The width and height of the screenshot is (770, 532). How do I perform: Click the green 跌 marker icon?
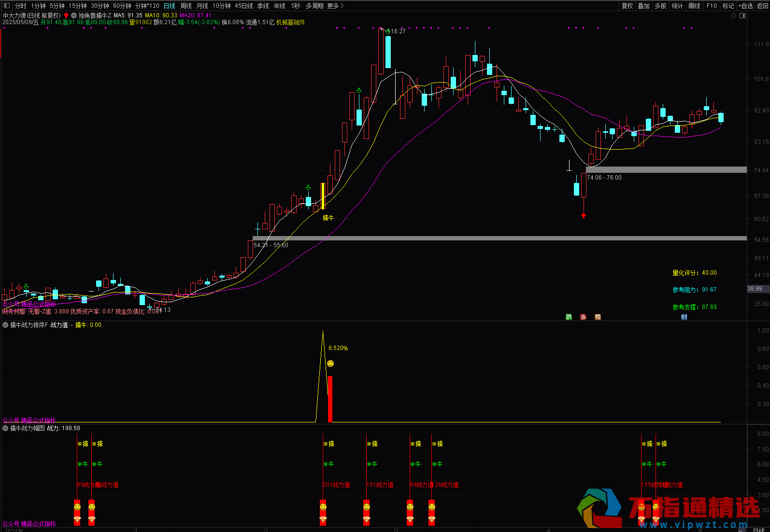[569, 317]
